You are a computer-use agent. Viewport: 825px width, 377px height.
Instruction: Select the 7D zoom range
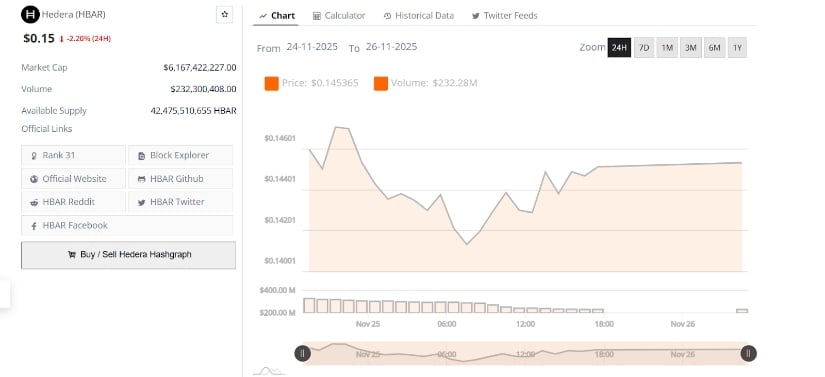tap(643, 48)
